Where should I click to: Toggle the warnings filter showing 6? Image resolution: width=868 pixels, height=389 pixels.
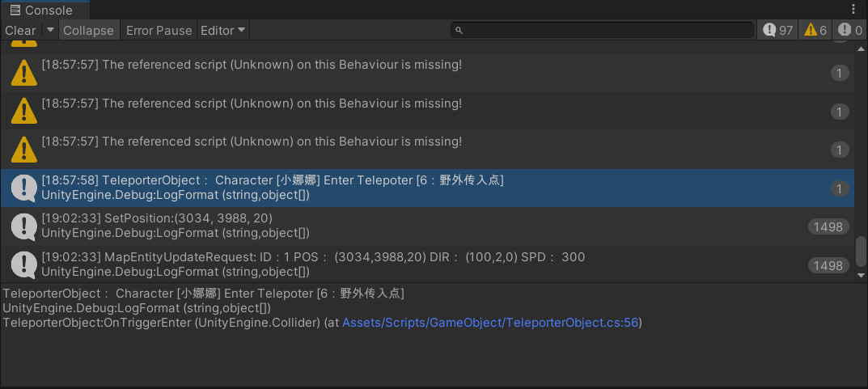click(x=815, y=30)
